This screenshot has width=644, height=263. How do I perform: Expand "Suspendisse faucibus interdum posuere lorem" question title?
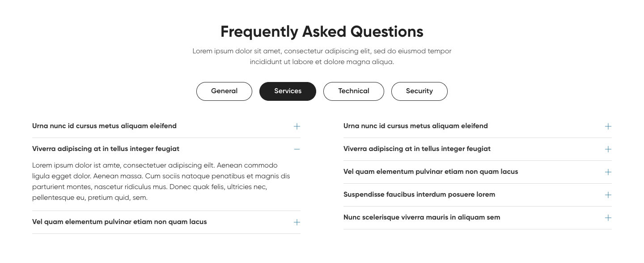(419, 195)
